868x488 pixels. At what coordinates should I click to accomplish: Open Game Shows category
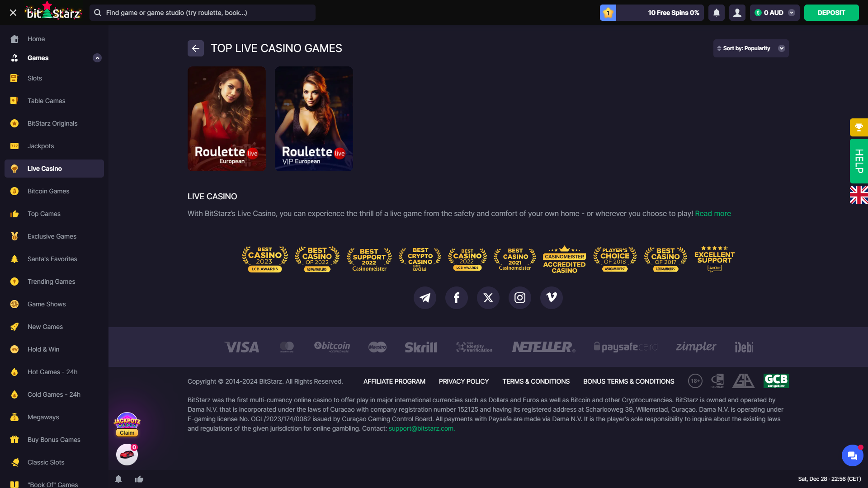tap(54, 304)
